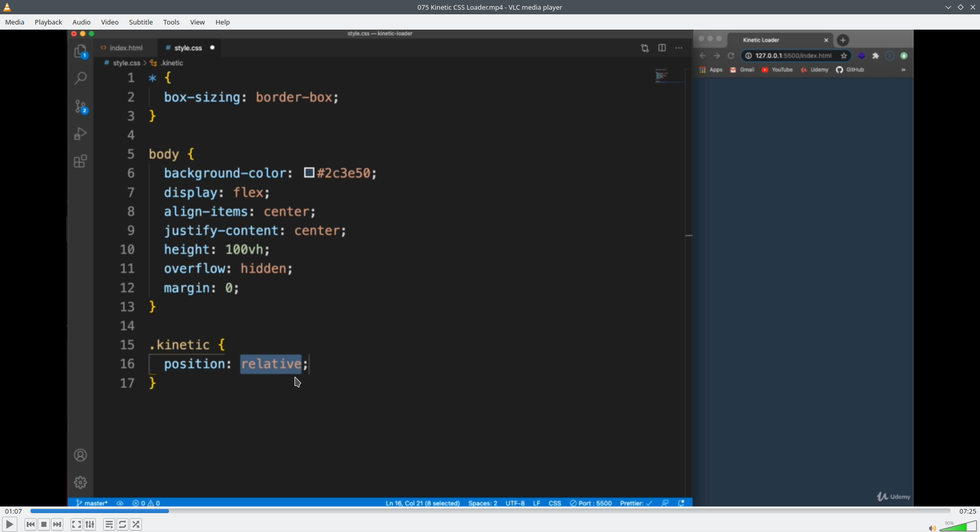Click the VLC cone icon in title bar
Image resolution: width=980 pixels, height=532 pixels.
pyautogui.click(x=7, y=7)
